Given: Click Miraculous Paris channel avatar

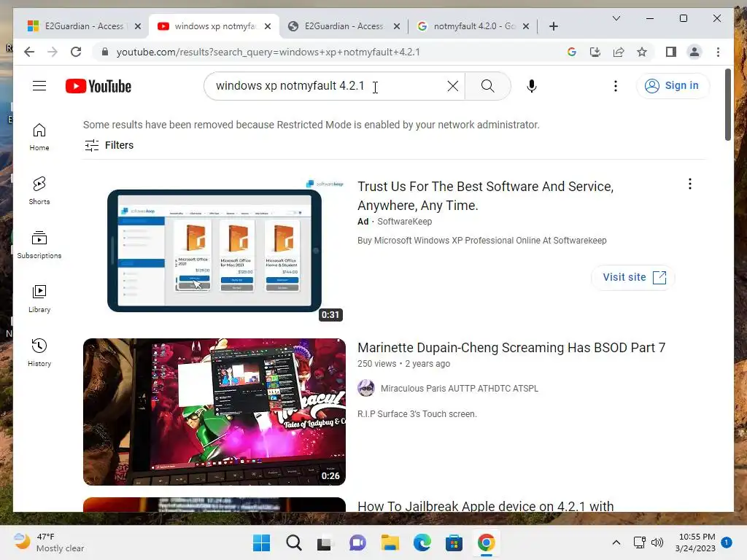Looking at the screenshot, I should 366,388.
